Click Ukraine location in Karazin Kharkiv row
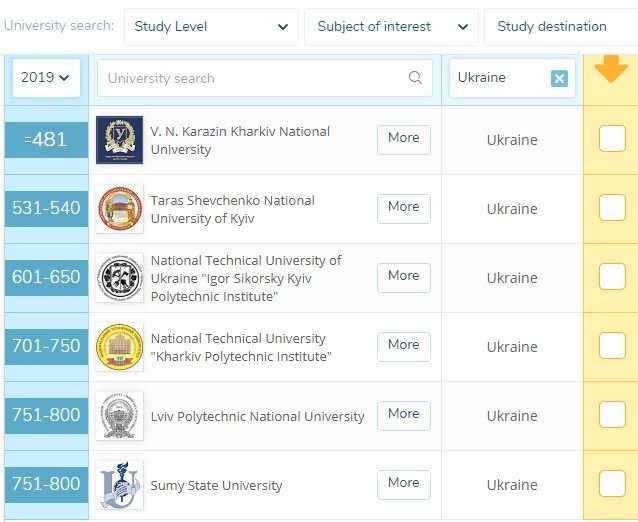The height and width of the screenshot is (522, 638). (512, 140)
